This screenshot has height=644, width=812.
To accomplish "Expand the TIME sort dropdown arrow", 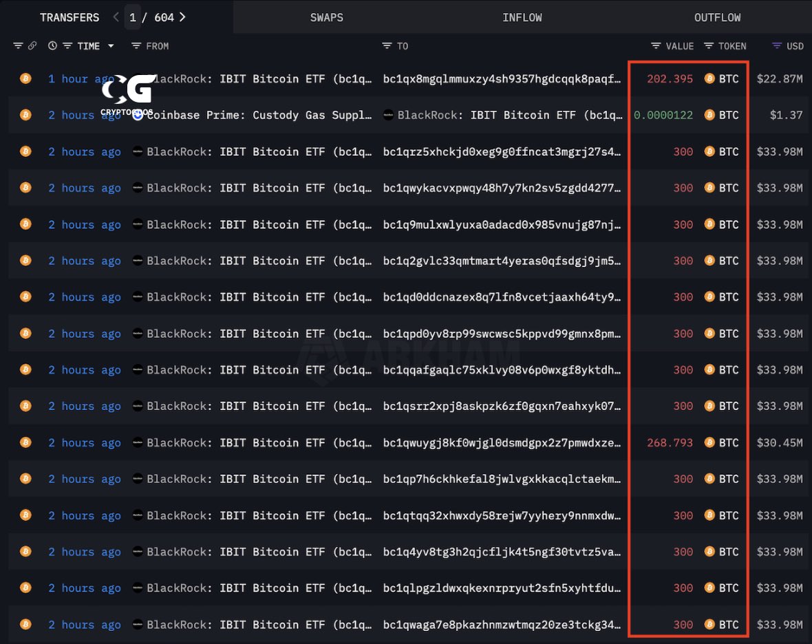I will (111, 45).
